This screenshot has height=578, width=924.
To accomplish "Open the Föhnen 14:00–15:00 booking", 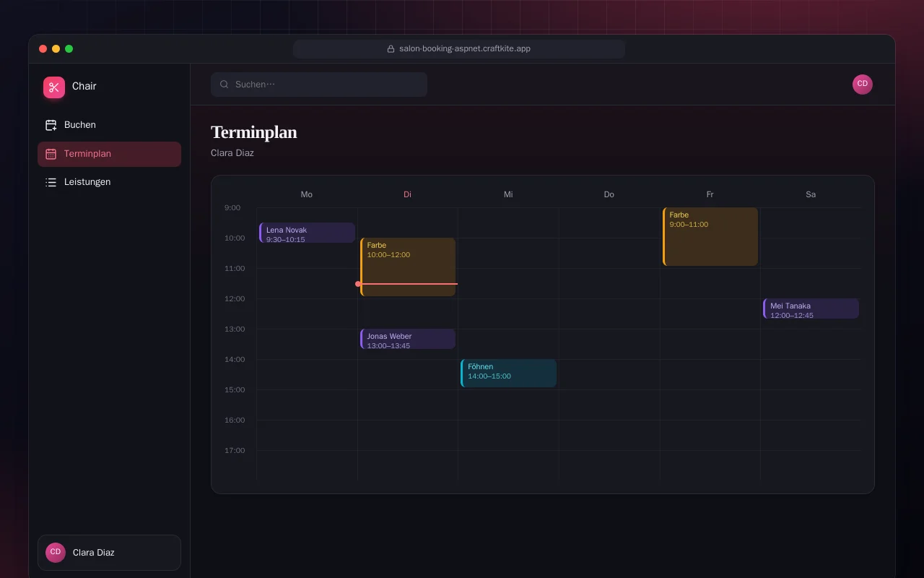I will tap(508, 373).
